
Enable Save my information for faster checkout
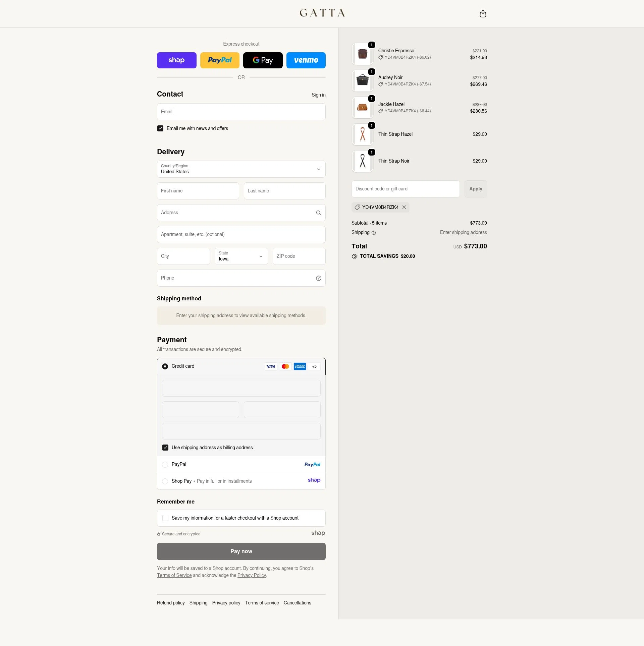click(x=165, y=518)
